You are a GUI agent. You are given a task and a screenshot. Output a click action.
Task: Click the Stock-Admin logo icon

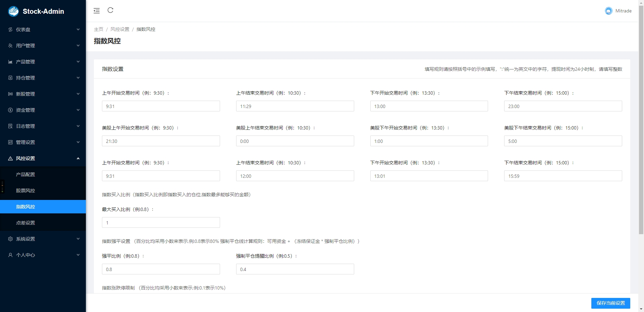pyautogui.click(x=13, y=11)
